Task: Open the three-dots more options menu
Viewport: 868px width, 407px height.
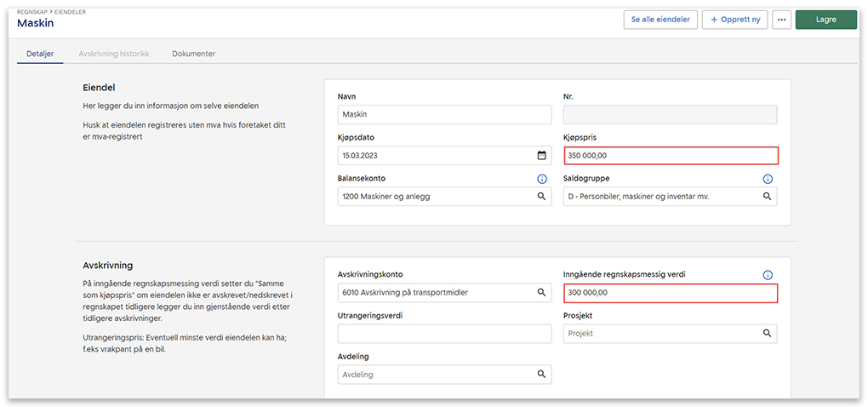Action: pos(781,20)
